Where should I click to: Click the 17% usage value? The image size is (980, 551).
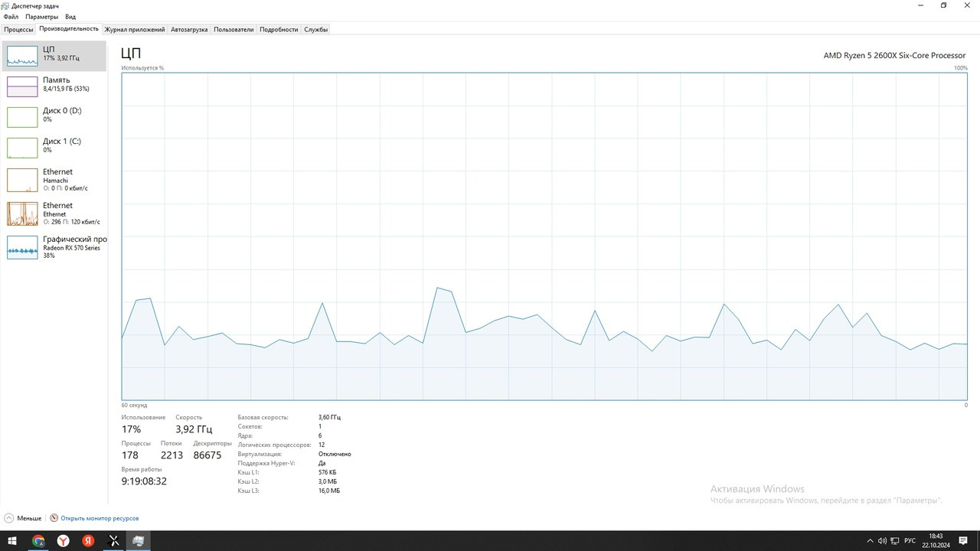click(131, 429)
